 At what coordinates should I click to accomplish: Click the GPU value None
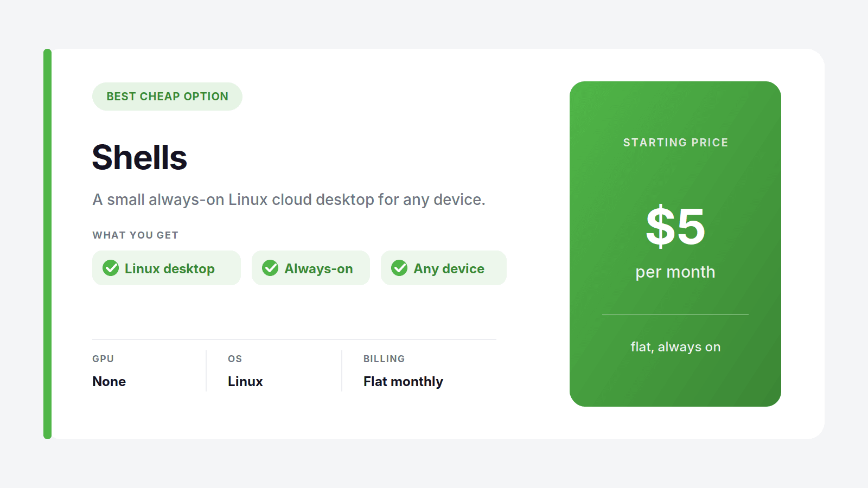[x=109, y=382]
